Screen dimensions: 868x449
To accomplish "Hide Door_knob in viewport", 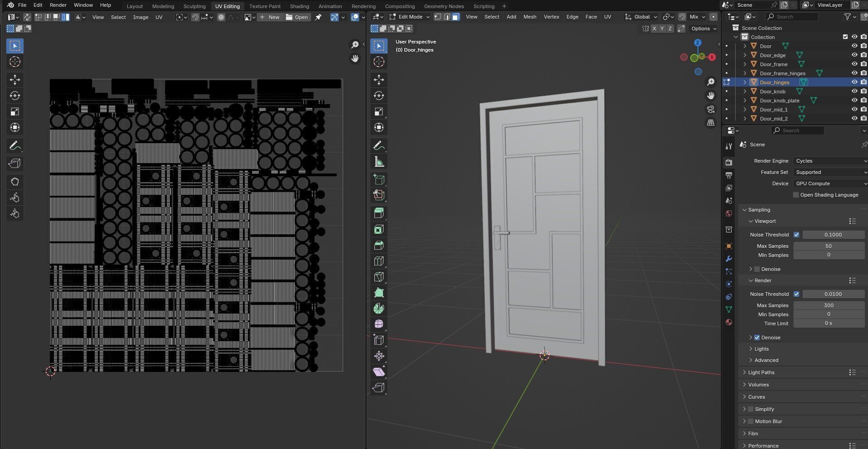I will coord(854,92).
